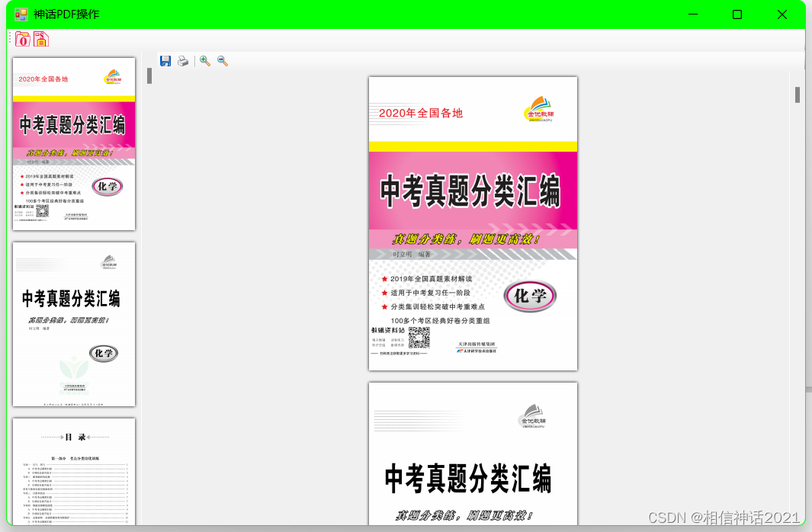The width and height of the screenshot is (812, 532).
Task: Click the 化学 badge on the cover page
Action: pyautogui.click(x=531, y=297)
